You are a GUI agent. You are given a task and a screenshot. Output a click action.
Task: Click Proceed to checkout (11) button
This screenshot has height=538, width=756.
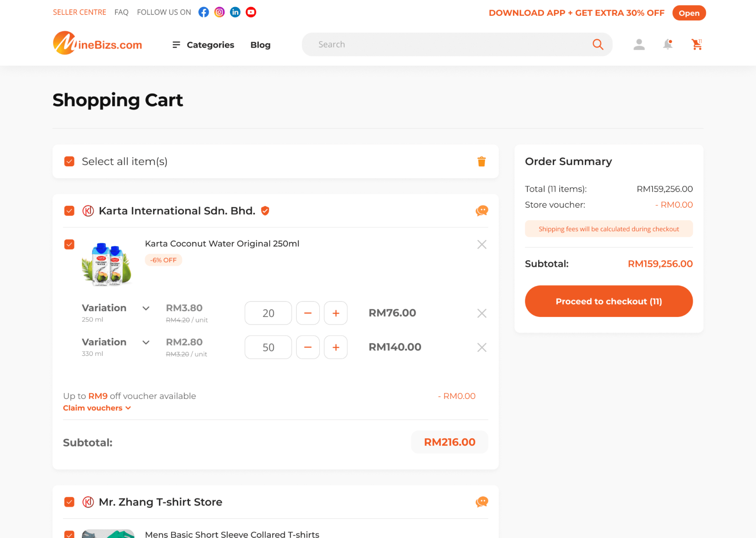[x=608, y=301]
